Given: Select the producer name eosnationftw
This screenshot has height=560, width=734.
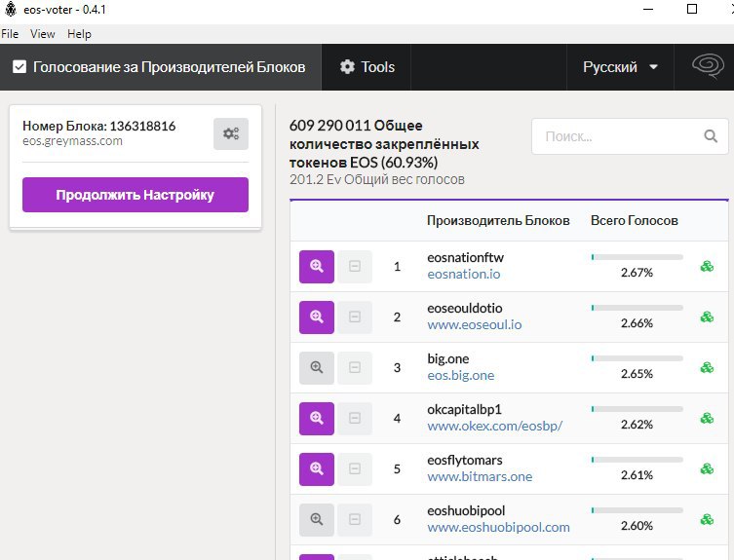Looking at the screenshot, I should point(465,257).
